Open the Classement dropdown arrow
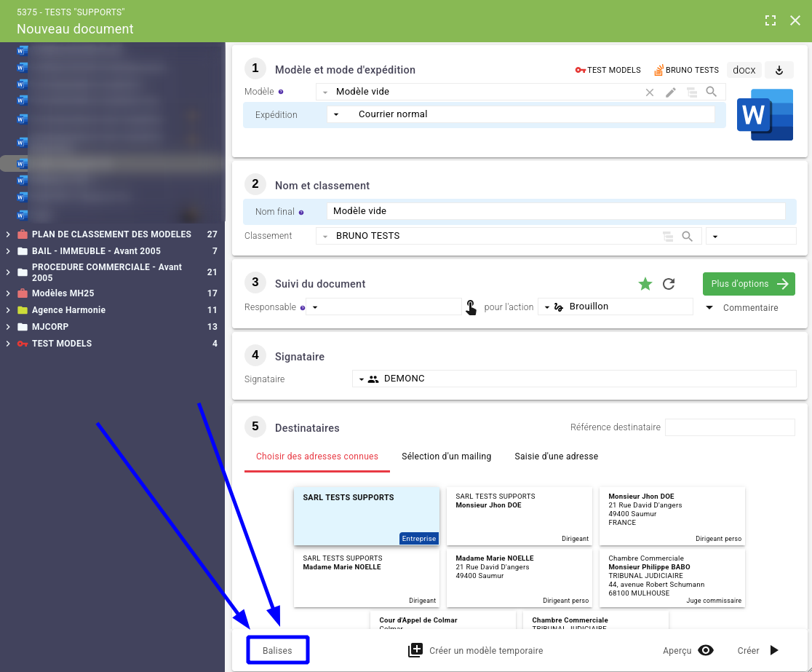 [x=325, y=237]
